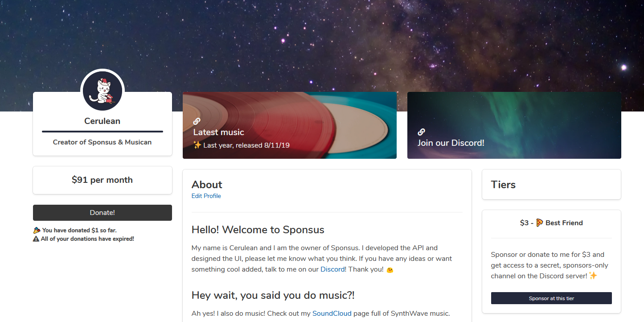Click the $3 Best Friend tier title

click(x=551, y=223)
